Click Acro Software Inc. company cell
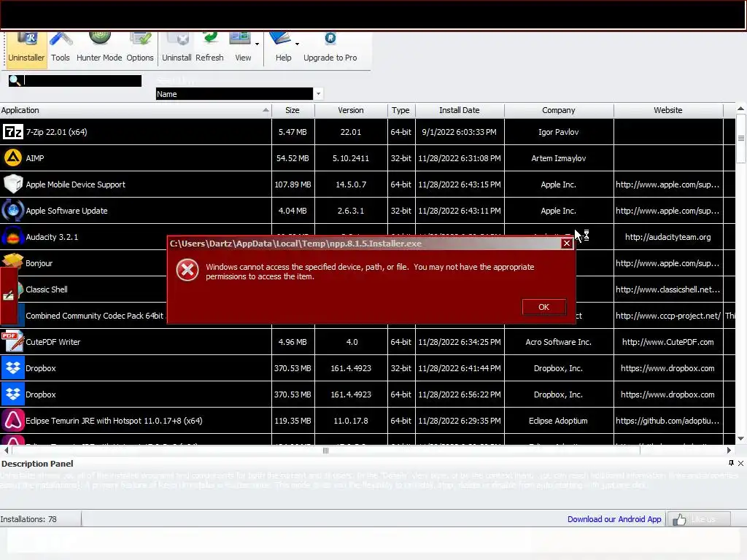The height and width of the screenshot is (560, 747). [558, 342]
